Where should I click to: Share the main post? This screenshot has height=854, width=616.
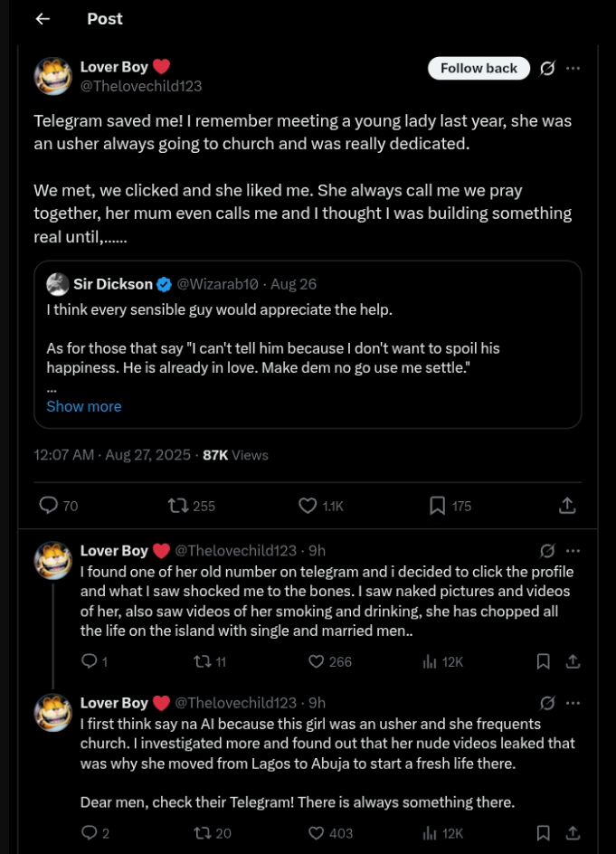[567, 506]
